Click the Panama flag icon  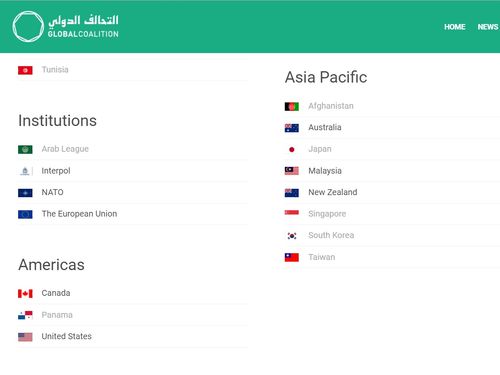click(x=25, y=315)
